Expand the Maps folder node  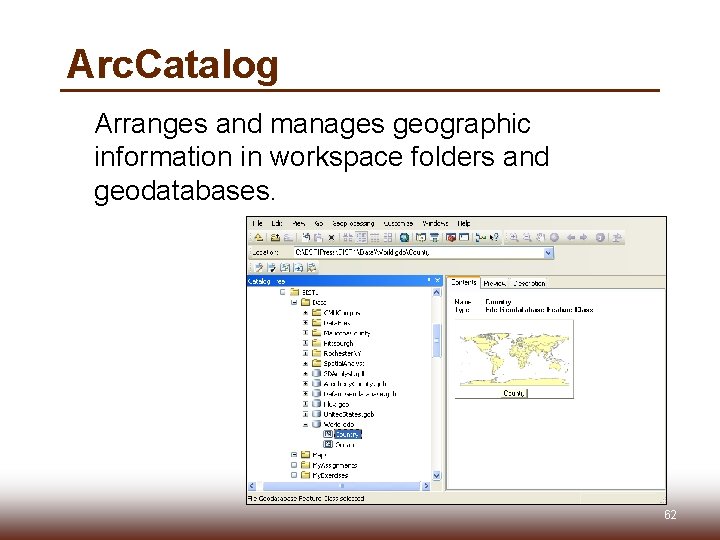tap(294, 455)
